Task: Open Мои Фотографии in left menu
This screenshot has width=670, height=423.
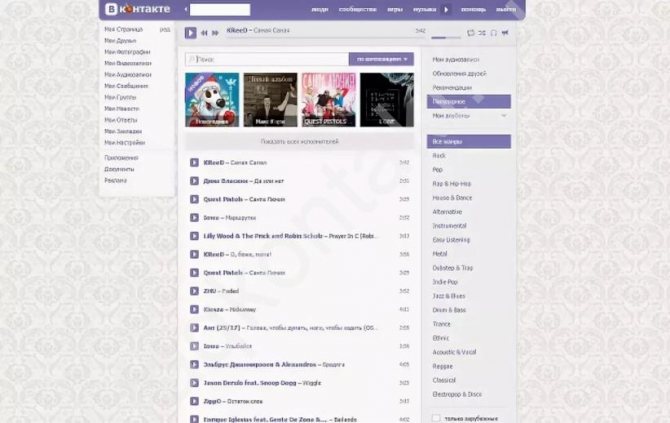Action: tap(127, 52)
